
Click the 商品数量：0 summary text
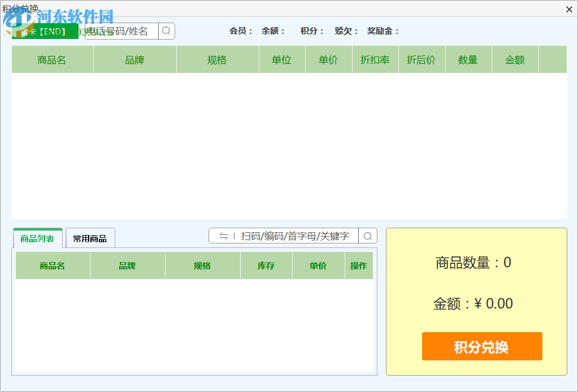click(x=473, y=263)
